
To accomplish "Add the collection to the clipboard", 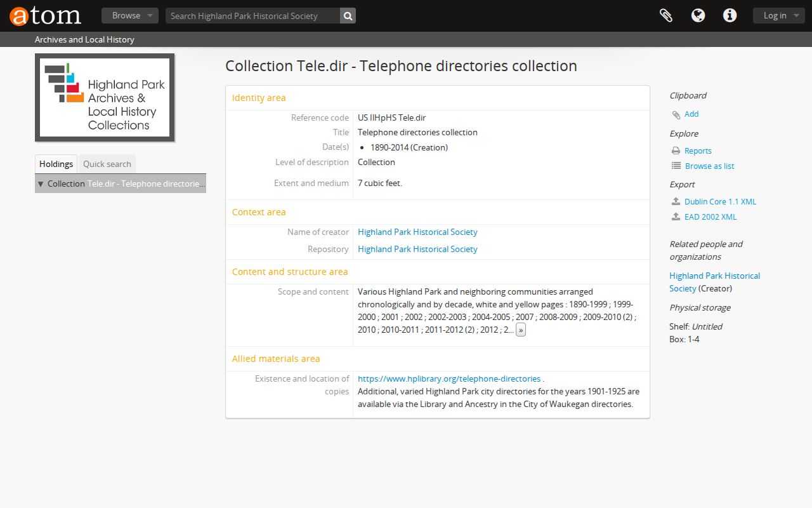I will point(691,114).
